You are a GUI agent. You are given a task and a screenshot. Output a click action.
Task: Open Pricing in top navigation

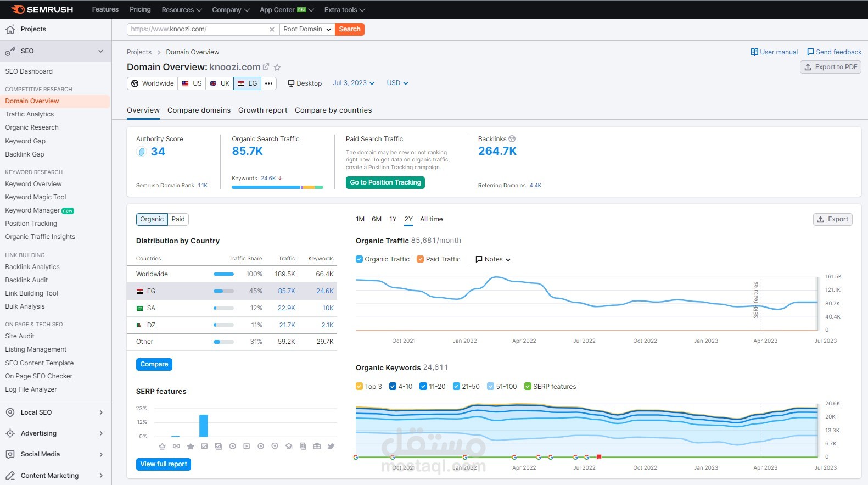[140, 9]
